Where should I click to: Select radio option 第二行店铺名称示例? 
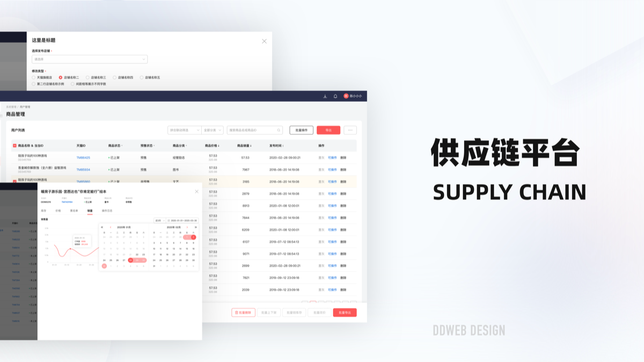(34, 84)
